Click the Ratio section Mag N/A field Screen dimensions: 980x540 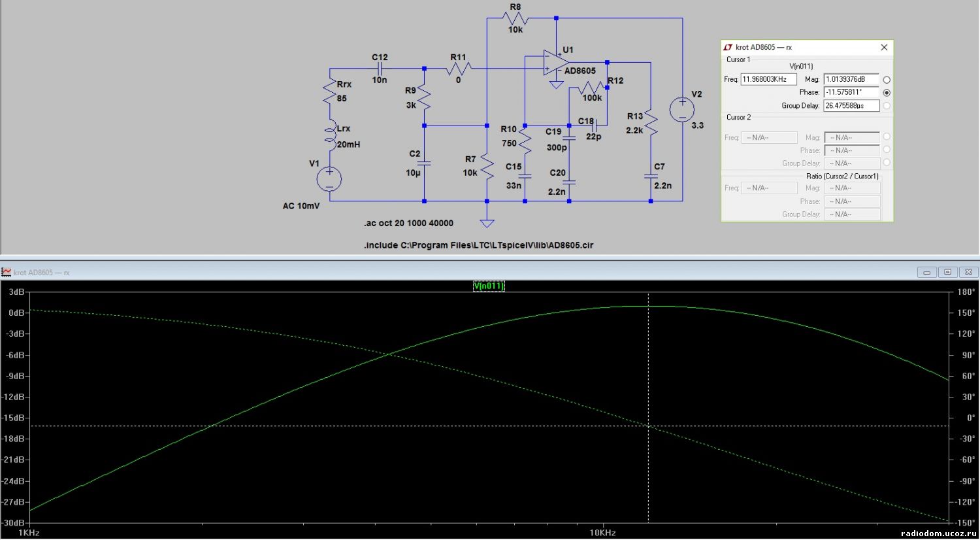coord(852,188)
